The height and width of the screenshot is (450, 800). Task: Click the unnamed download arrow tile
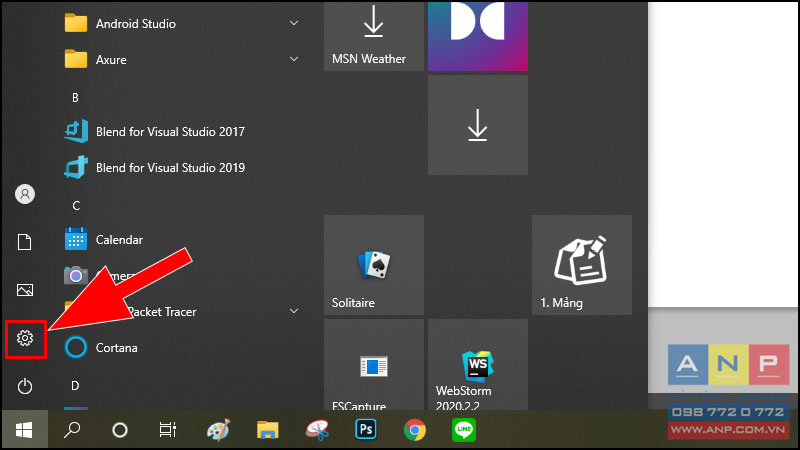478,125
